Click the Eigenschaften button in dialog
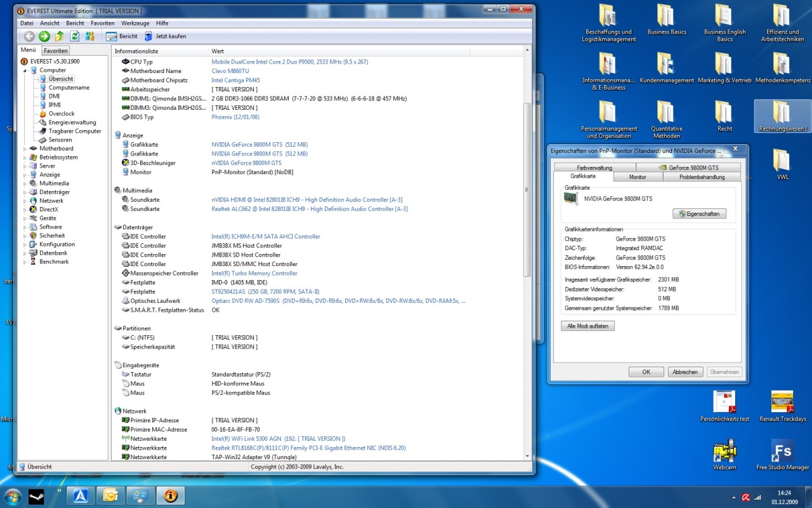 699,214
